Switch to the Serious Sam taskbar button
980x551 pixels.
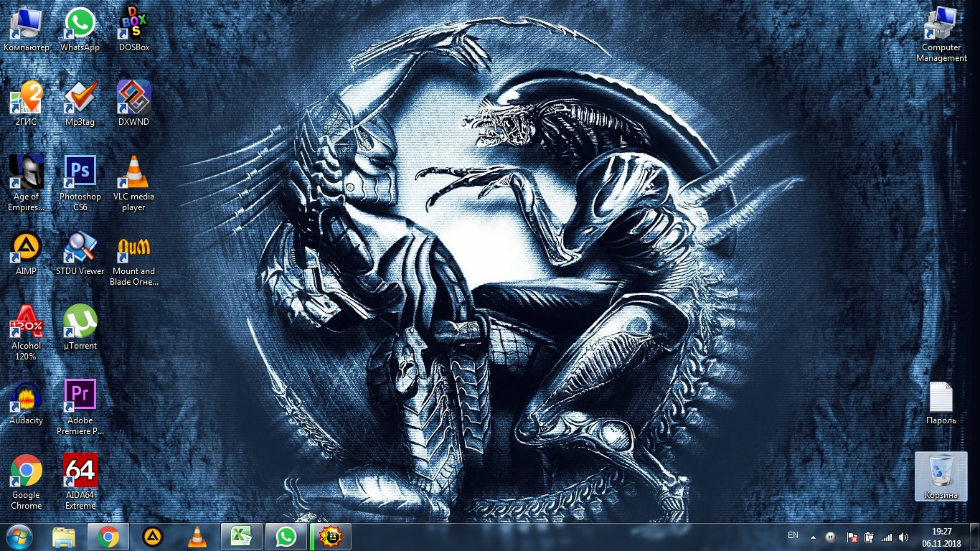pyautogui.click(x=331, y=537)
